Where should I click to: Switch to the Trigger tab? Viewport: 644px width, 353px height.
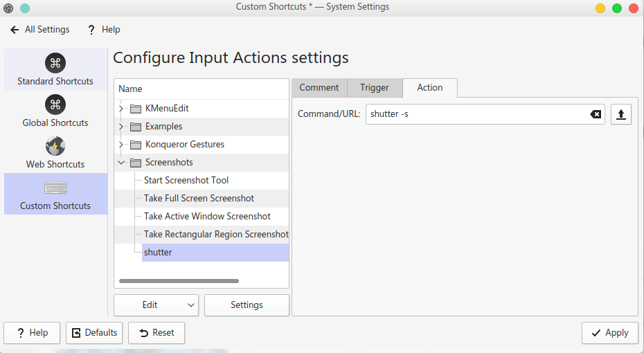pyautogui.click(x=374, y=88)
